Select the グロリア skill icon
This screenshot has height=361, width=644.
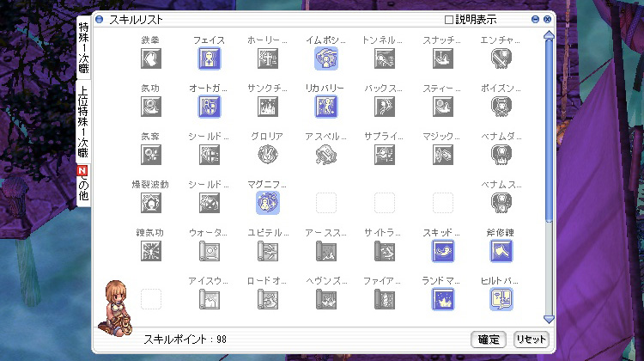coord(267,155)
